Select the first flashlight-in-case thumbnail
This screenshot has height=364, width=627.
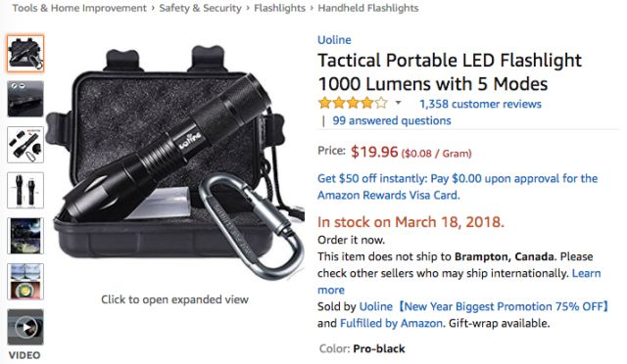pos(25,53)
